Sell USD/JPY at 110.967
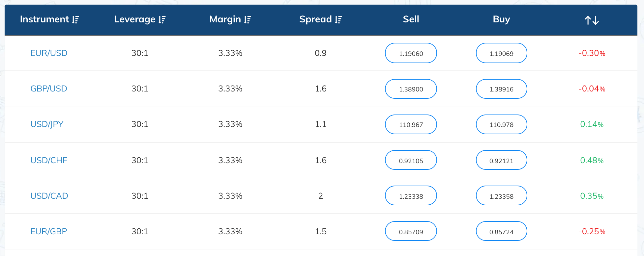 click(x=411, y=124)
